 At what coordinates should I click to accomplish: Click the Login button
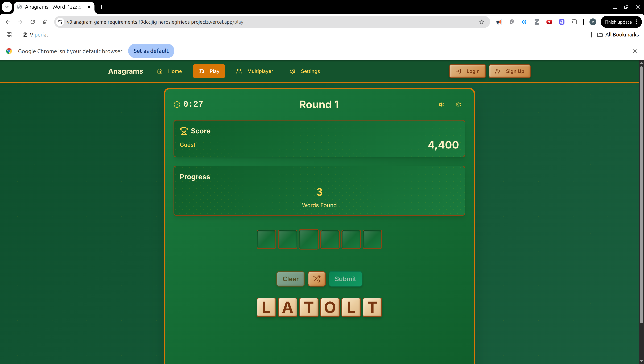[x=467, y=71]
